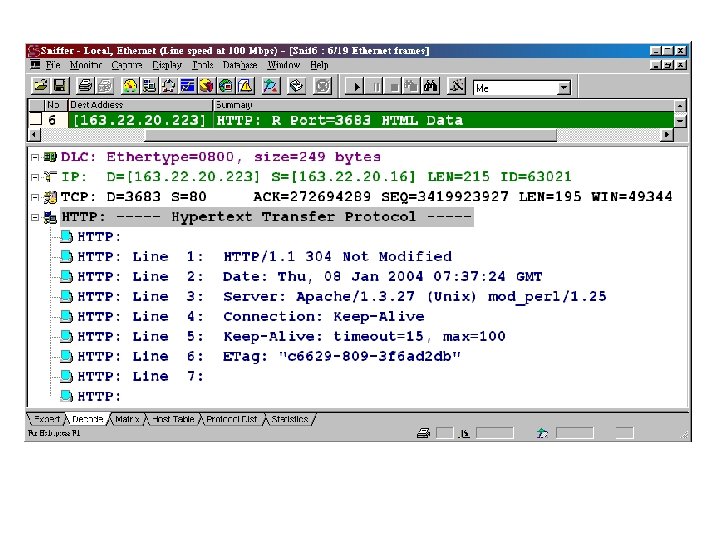Select the DLC Ethertype=0800 line

click(x=220, y=157)
